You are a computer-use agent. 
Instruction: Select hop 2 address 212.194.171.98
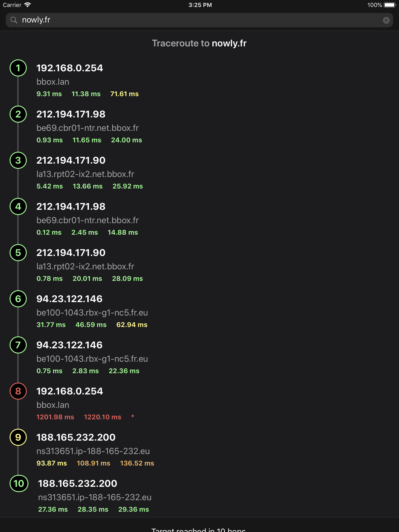click(x=71, y=115)
